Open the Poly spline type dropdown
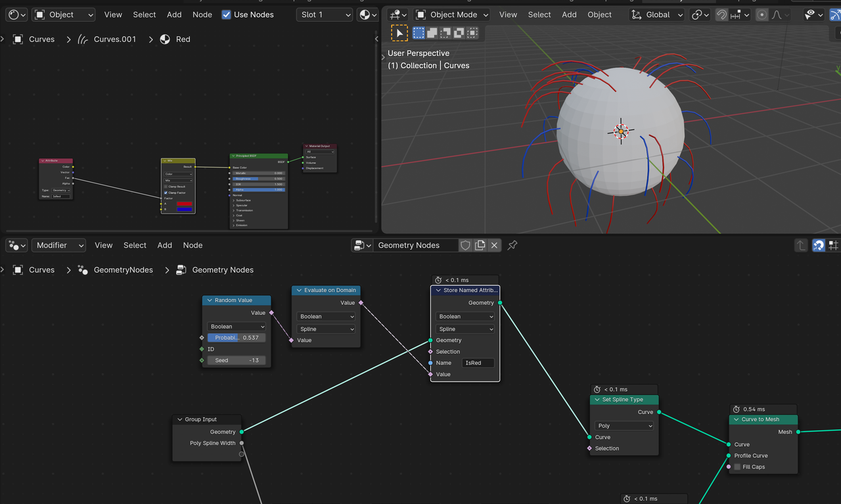Image resolution: width=841 pixels, height=504 pixels. point(624,426)
